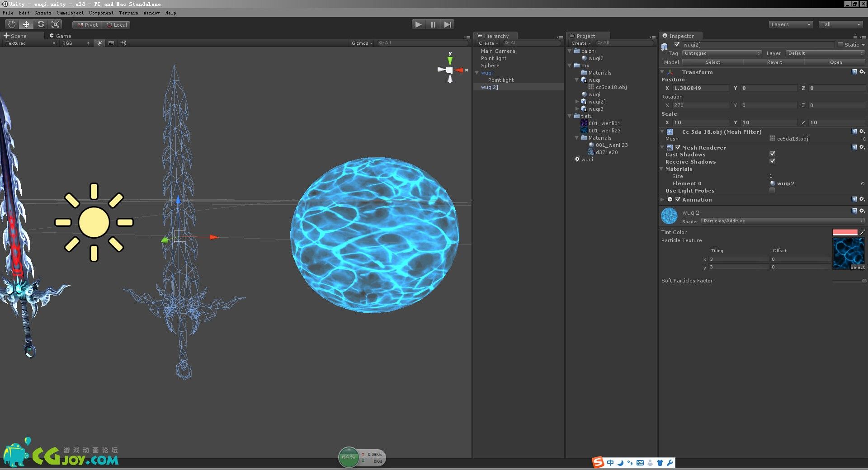Open the Static flags dropdown arrow
This screenshot has height=470, width=868.
863,45
